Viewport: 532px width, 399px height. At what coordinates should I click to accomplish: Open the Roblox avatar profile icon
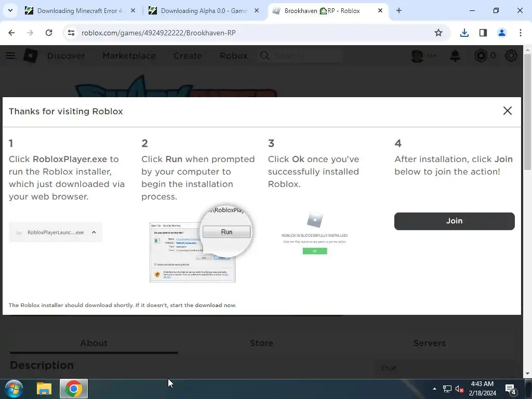[x=417, y=56]
